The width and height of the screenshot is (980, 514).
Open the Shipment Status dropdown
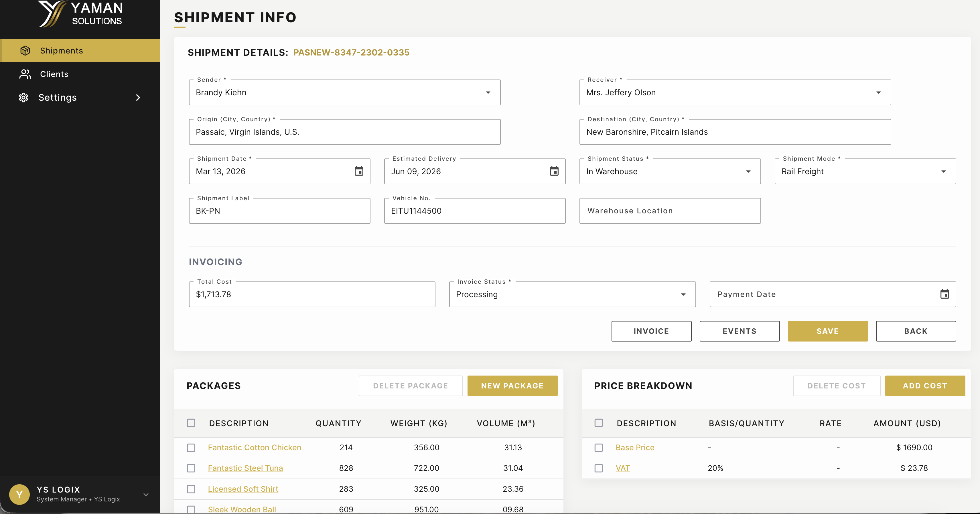(670, 171)
